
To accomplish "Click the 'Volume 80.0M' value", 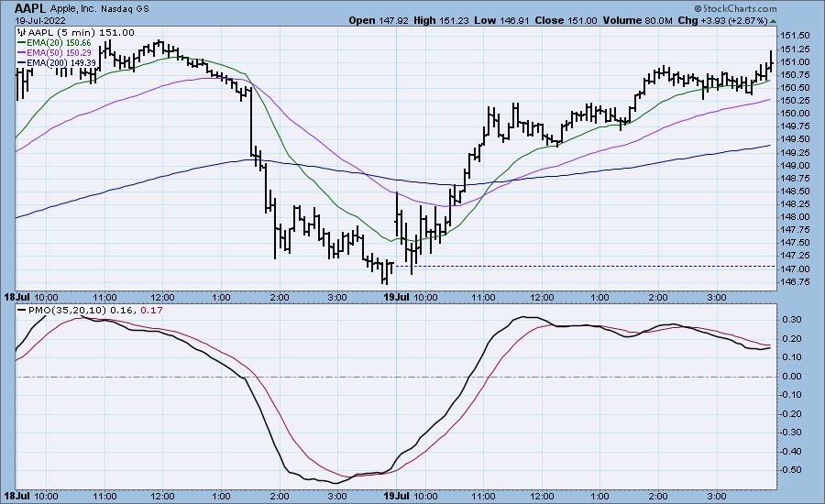I will [x=638, y=20].
